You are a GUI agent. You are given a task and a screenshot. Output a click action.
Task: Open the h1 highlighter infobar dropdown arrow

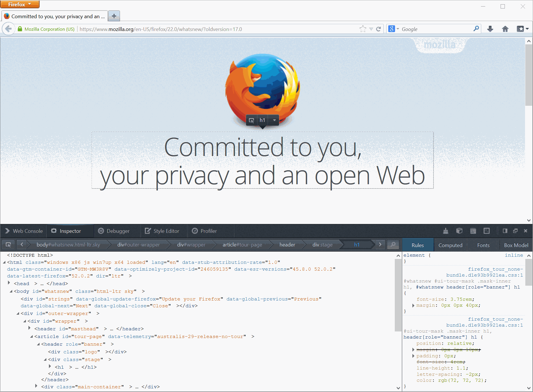(x=274, y=120)
